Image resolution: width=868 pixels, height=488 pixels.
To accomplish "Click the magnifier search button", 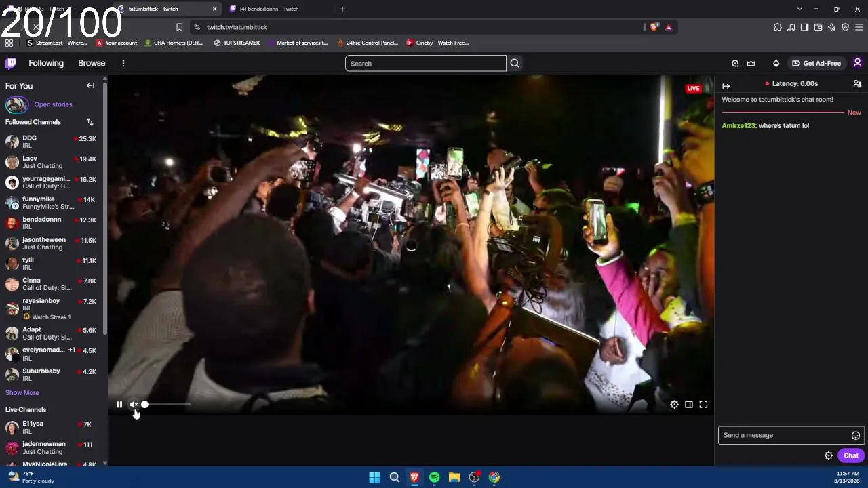I will [x=515, y=64].
